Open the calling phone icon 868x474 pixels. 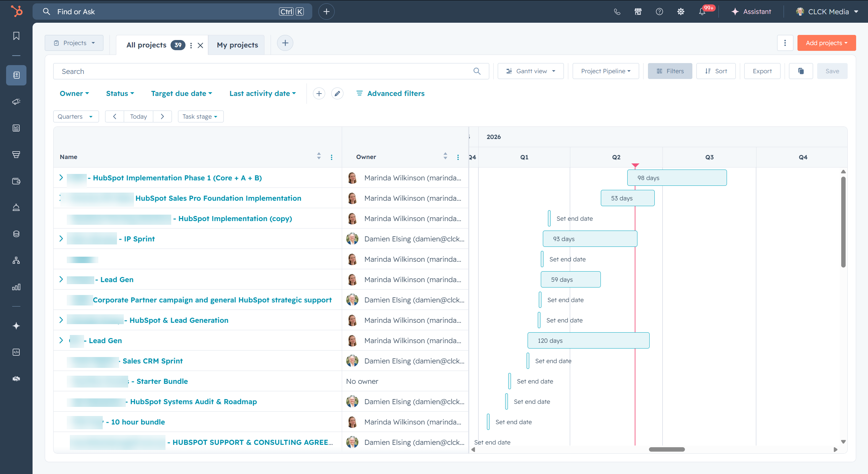pos(617,12)
